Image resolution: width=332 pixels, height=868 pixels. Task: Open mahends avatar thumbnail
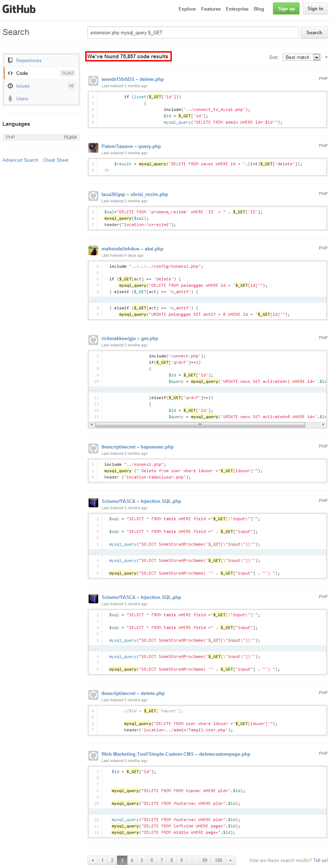coord(93,250)
